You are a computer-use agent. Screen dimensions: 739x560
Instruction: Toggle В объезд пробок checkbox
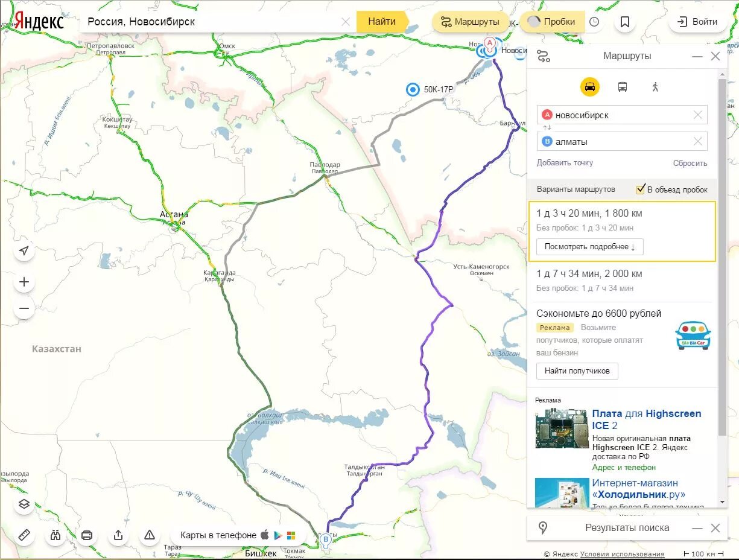pos(641,189)
